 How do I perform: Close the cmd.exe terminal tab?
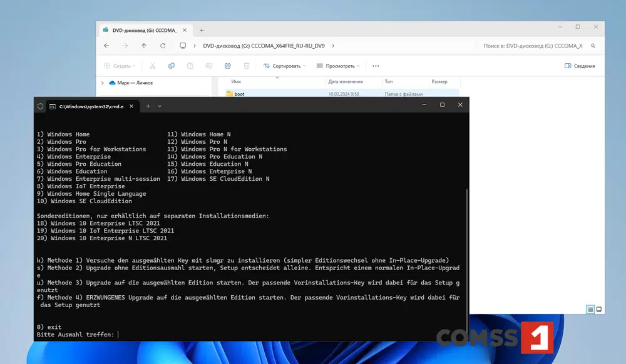tap(131, 106)
